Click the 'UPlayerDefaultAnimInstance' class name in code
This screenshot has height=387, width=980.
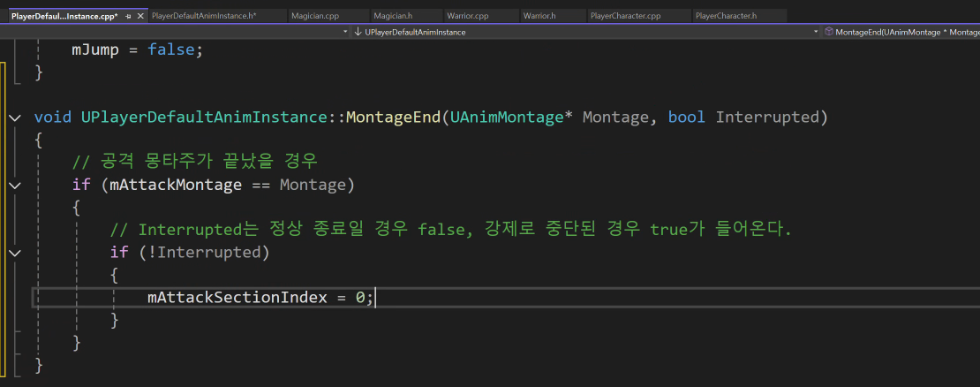coord(205,117)
